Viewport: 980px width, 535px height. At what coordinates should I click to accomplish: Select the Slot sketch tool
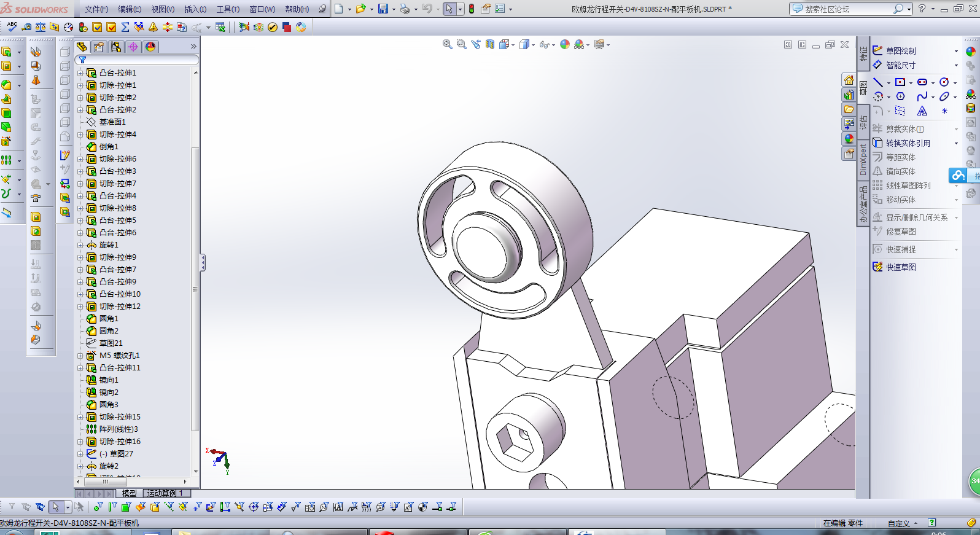pyautogui.click(x=922, y=82)
